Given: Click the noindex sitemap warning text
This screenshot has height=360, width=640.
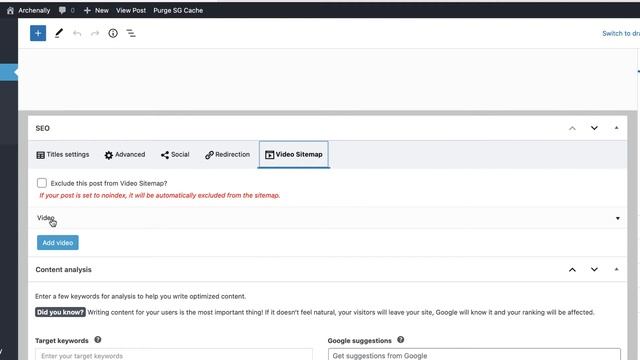Looking at the screenshot, I should point(160,196).
